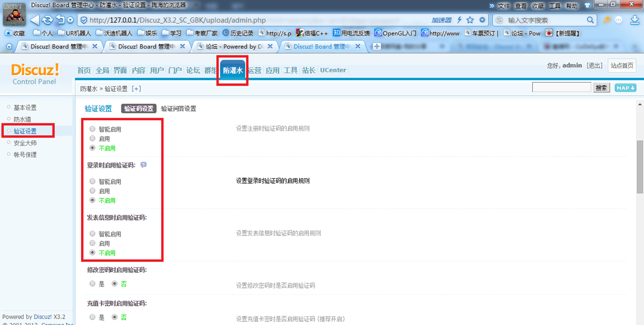Open the 考察厂家 bookmark folder
Screen dimensions: 644x325
pyautogui.click(x=201, y=33)
